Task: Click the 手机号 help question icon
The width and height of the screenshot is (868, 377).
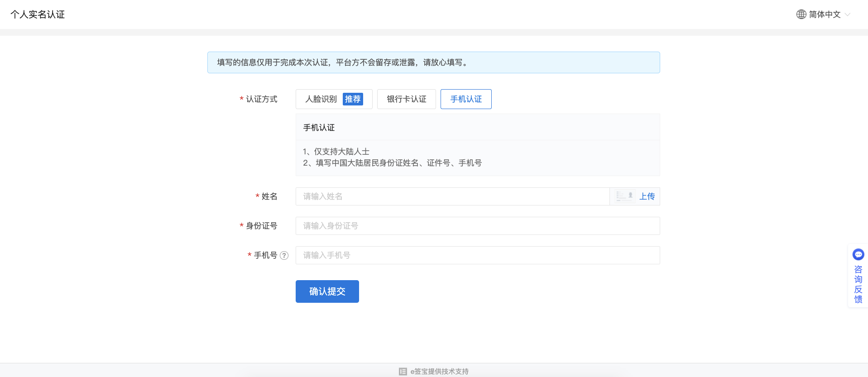Action: [x=284, y=255]
